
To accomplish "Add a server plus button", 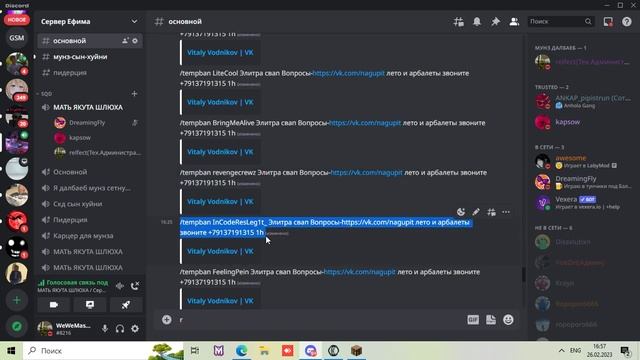I will point(17,300).
